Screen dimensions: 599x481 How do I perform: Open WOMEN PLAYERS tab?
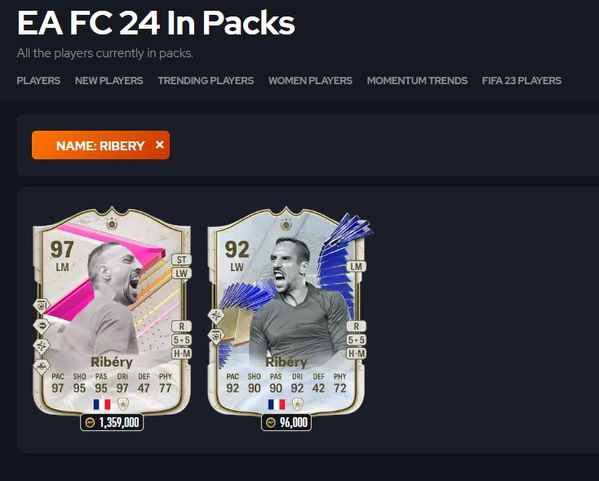coord(310,81)
